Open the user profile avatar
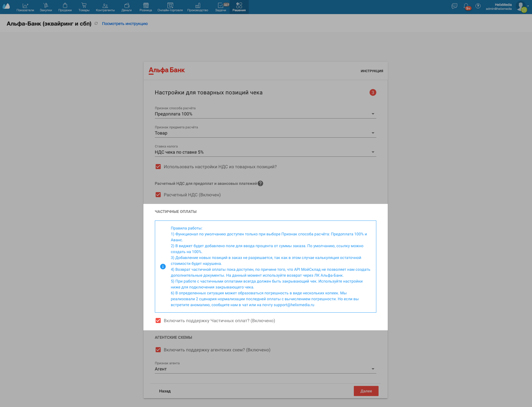 521,6
